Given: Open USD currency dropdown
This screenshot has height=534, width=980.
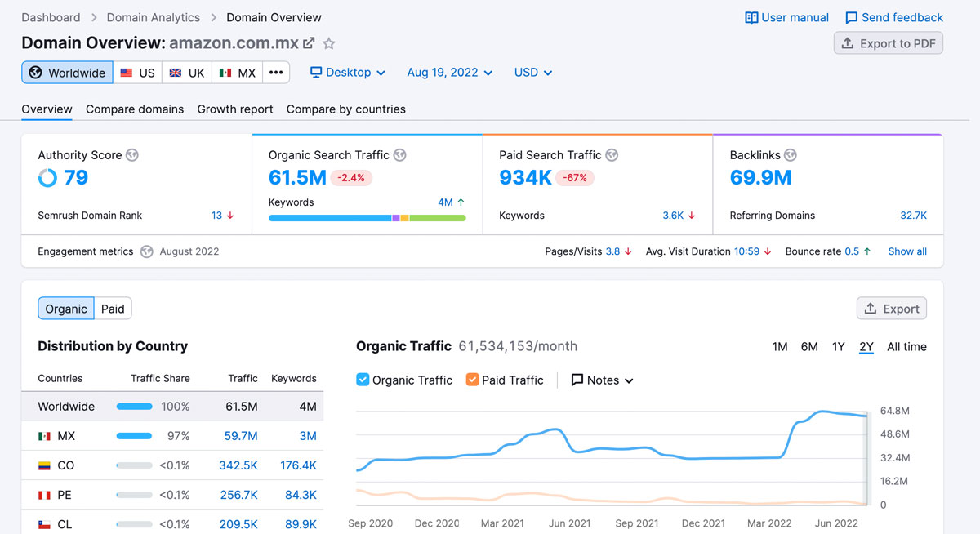Looking at the screenshot, I should 533,72.
